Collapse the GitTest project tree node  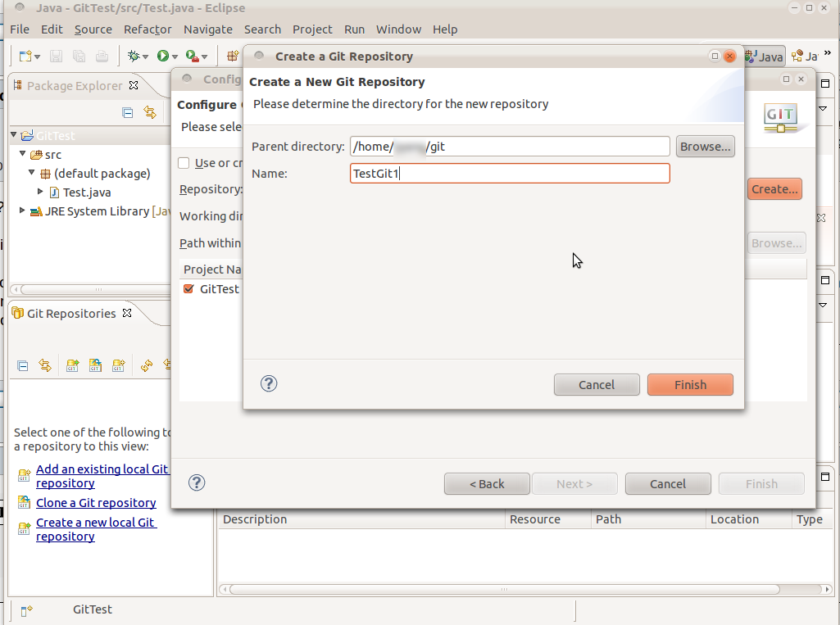(x=14, y=134)
